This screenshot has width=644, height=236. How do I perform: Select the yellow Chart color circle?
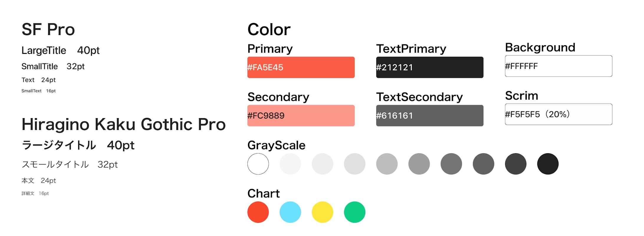(x=322, y=212)
